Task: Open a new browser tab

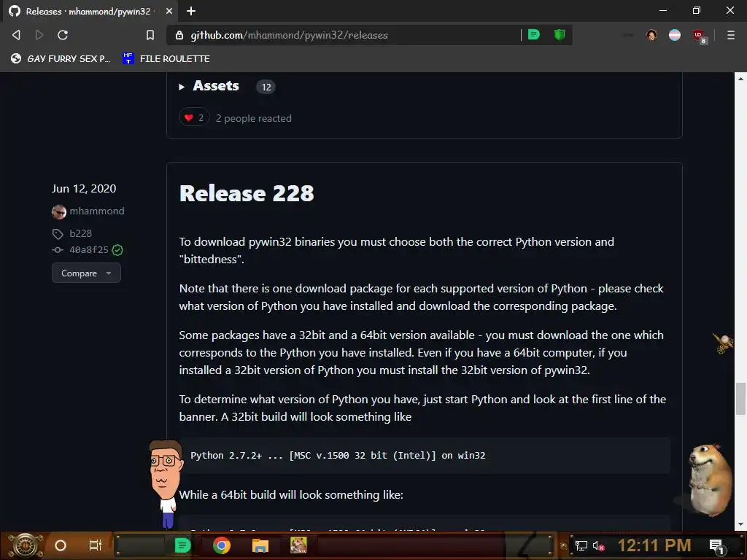Action: pyautogui.click(x=191, y=11)
